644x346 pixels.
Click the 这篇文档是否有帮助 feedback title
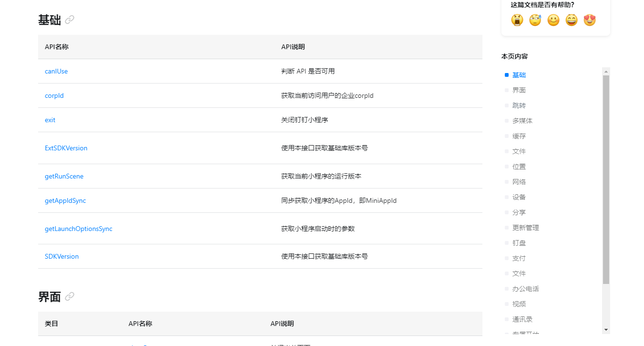tap(542, 5)
